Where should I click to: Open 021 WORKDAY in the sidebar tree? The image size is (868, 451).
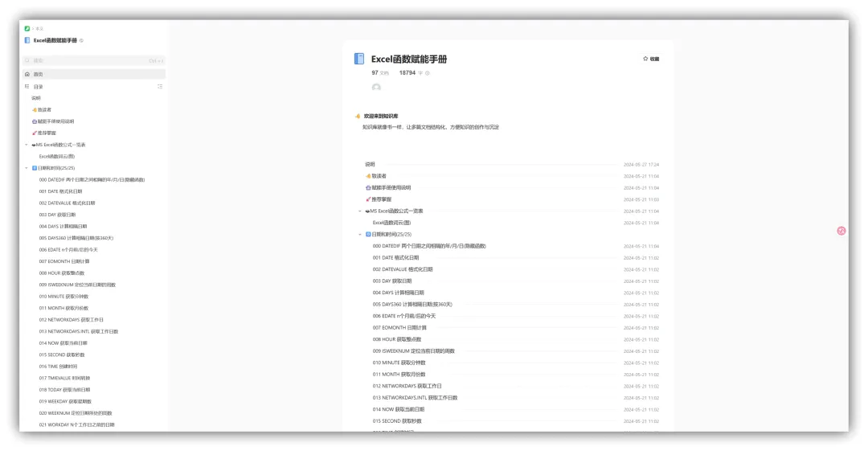click(76, 424)
